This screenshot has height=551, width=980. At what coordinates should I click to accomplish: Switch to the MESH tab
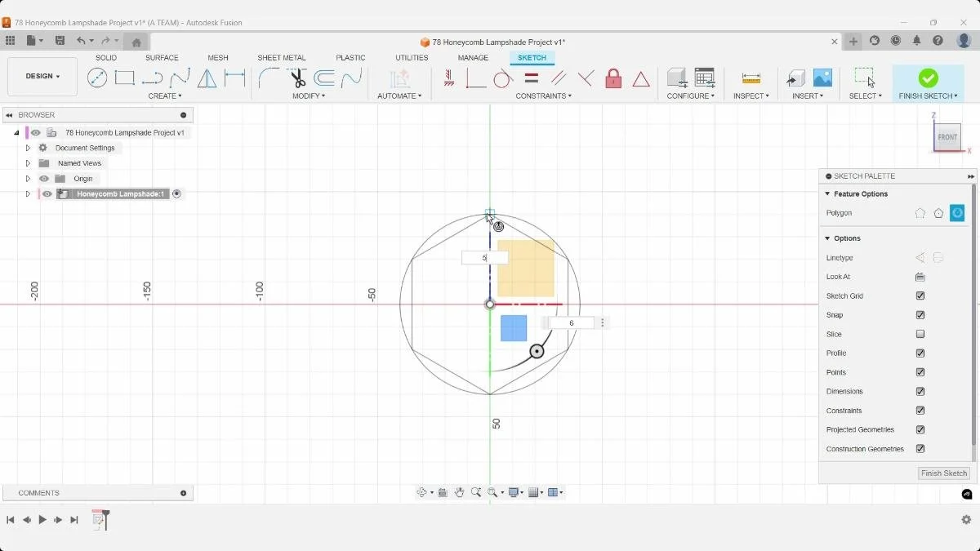point(218,58)
